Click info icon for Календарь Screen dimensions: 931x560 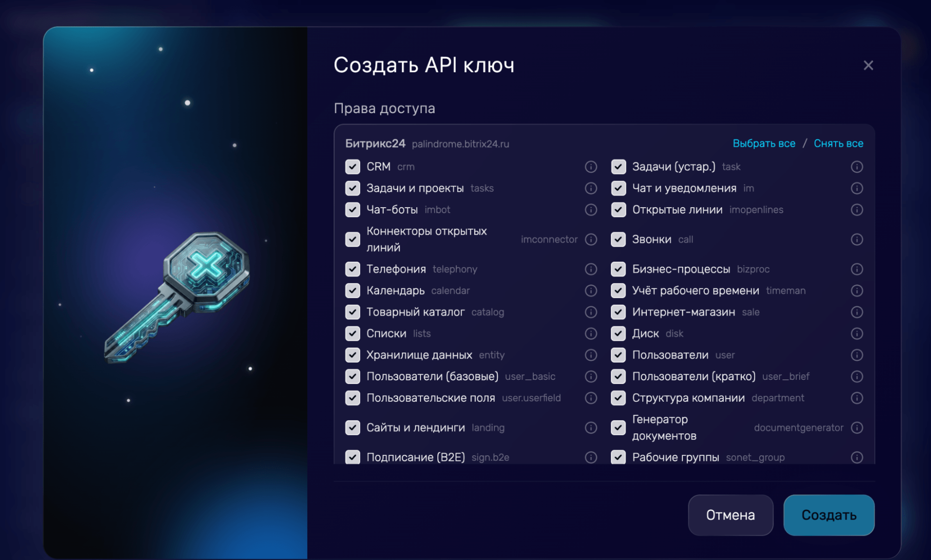(x=591, y=290)
